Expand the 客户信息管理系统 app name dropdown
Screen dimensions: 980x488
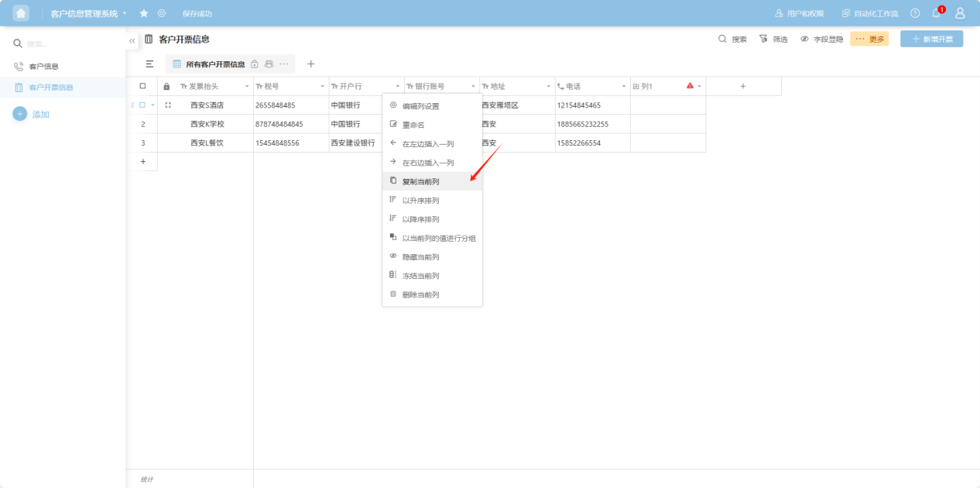(124, 13)
